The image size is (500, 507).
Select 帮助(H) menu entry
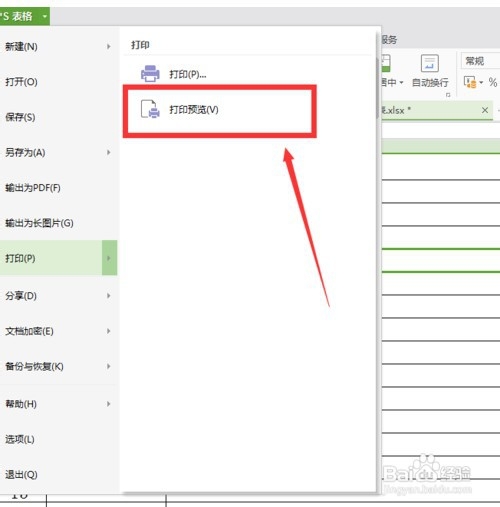point(58,404)
